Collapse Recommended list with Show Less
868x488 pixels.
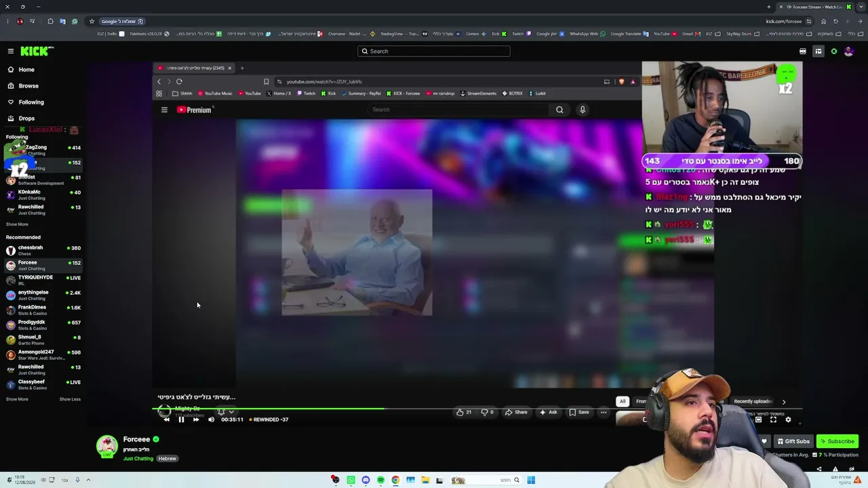click(x=70, y=399)
